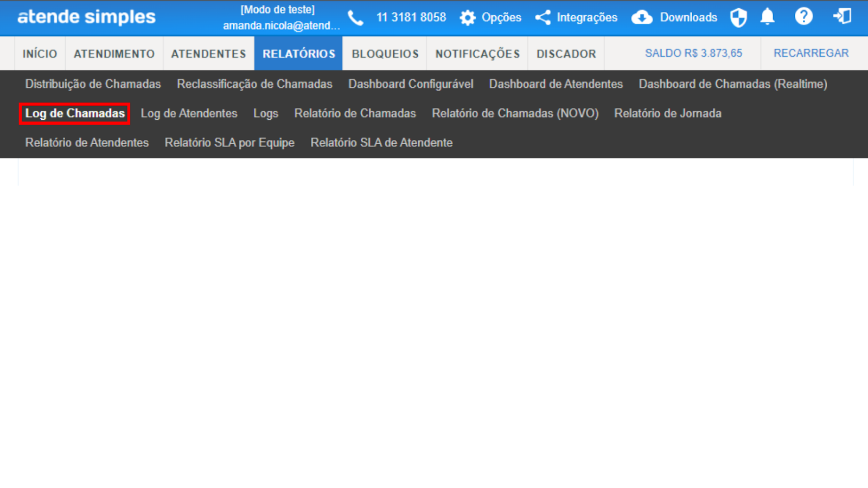Open the Logs submenu item
This screenshot has width=868, height=488.
(266, 113)
